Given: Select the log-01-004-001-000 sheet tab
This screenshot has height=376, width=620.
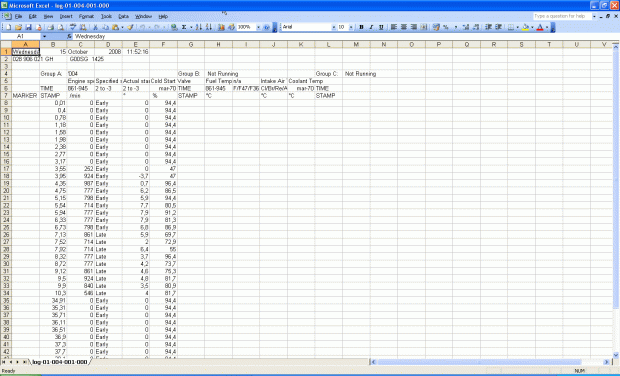Looking at the screenshot, I should click(60, 362).
